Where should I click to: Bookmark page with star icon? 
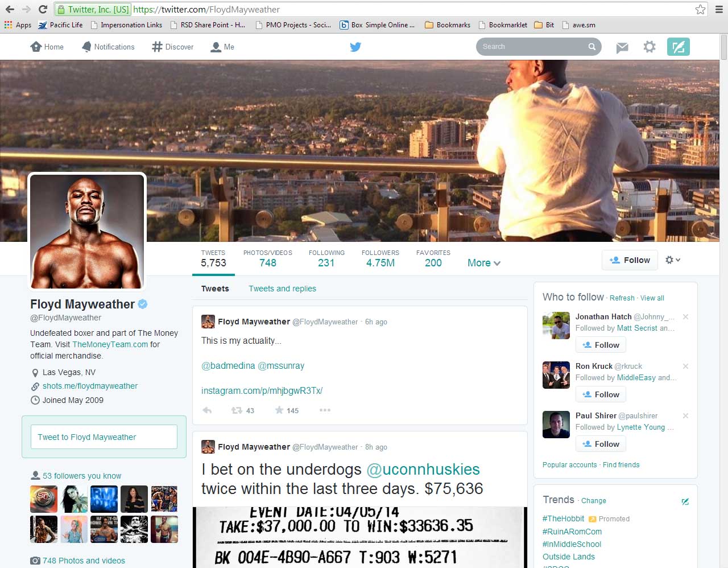coord(700,9)
